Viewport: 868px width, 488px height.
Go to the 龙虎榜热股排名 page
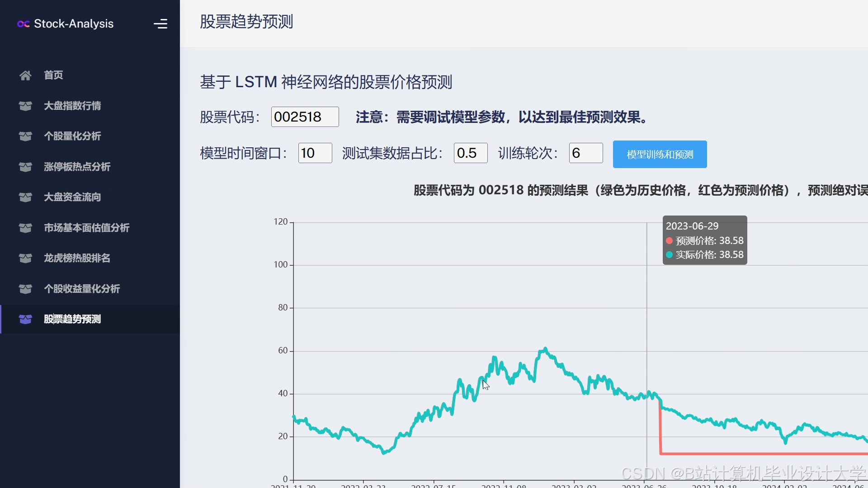[77, 258]
